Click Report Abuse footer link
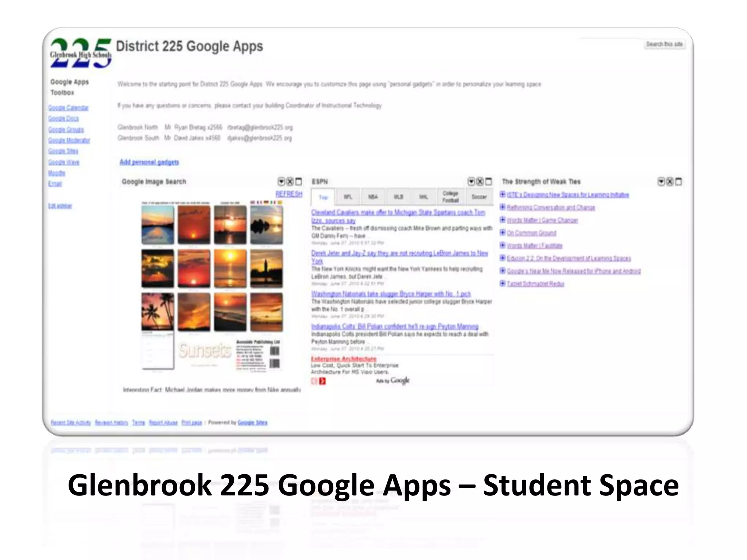Image resolution: width=747 pixels, height=560 pixels. tap(163, 423)
